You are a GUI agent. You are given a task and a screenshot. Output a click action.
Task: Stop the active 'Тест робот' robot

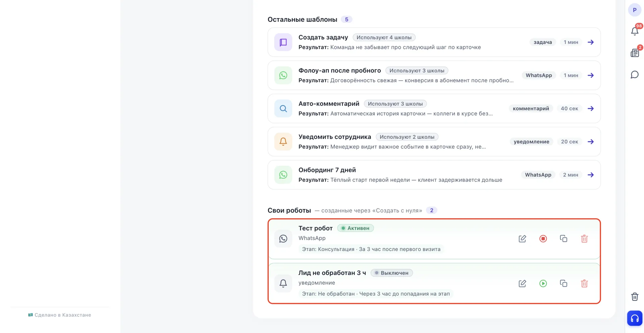(543, 239)
